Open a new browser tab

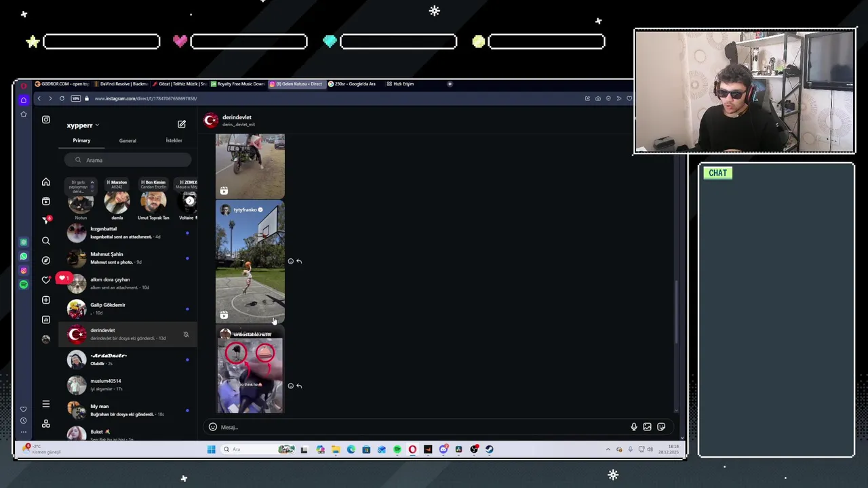[x=450, y=84]
